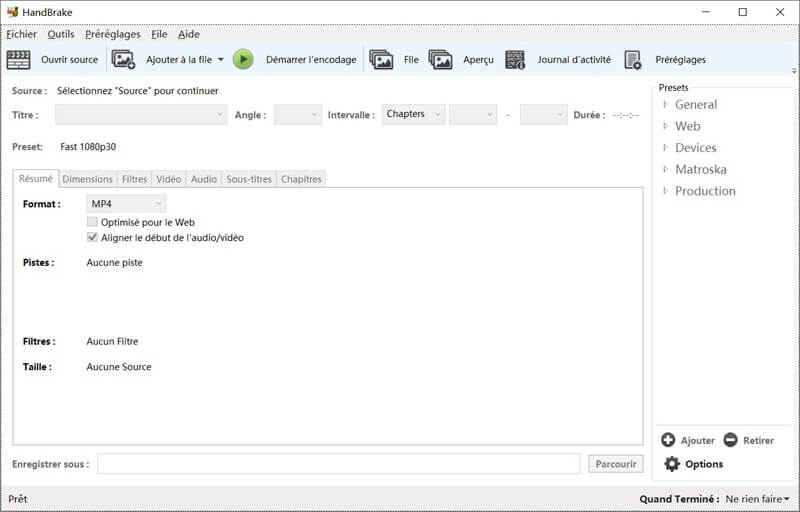Enable Optimisé pour le Web checkbox
This screenshot has width=800, height=512.
coord(92,222)
